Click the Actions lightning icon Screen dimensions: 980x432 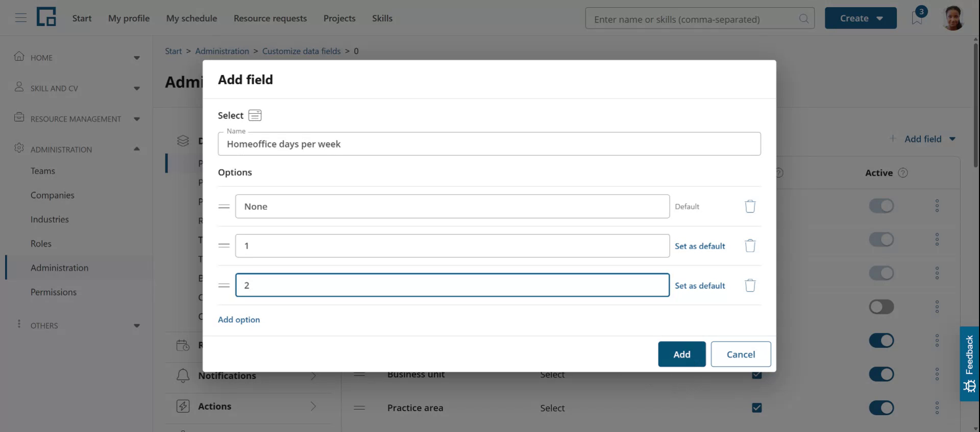click(183, 406)
